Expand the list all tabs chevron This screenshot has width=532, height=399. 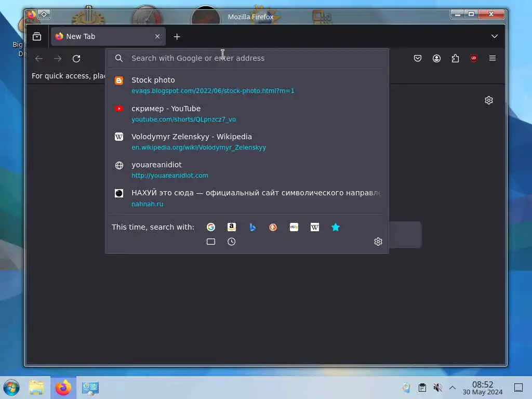tap(495, 36)
